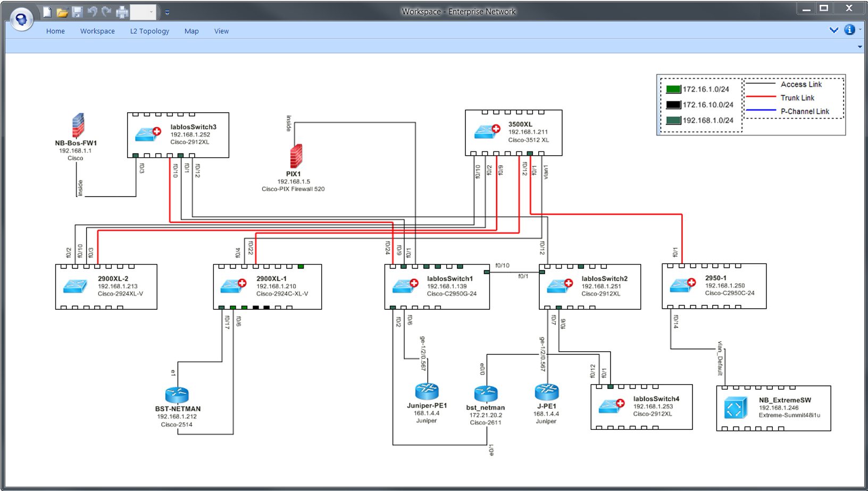Click the vlan_Default interface label

tap(720, 358)
